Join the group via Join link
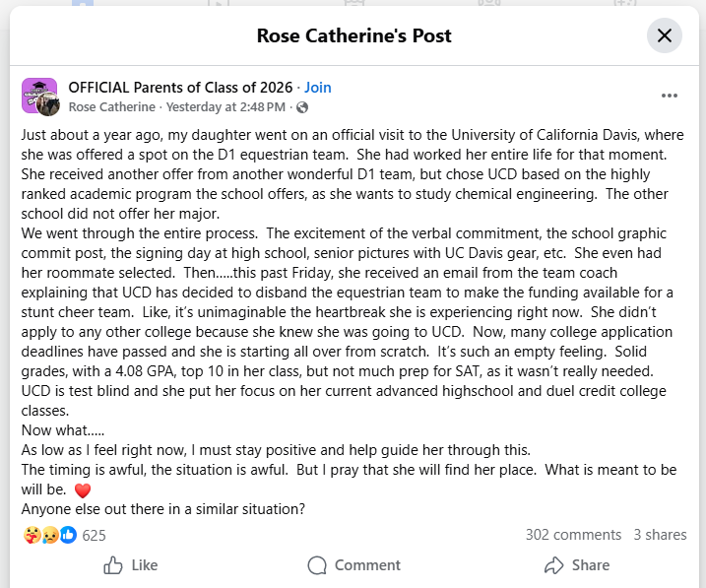The width and height of the screenshot is (706, 588). [318, 87]
